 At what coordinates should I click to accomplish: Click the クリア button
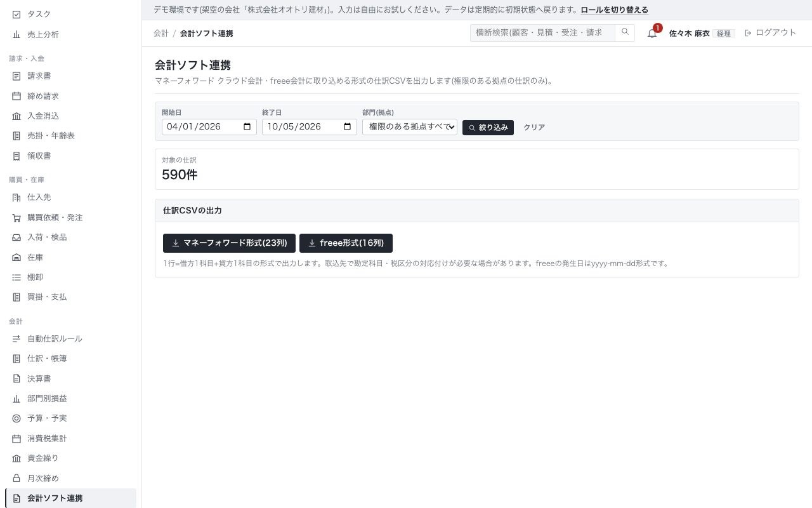(534, 128)
